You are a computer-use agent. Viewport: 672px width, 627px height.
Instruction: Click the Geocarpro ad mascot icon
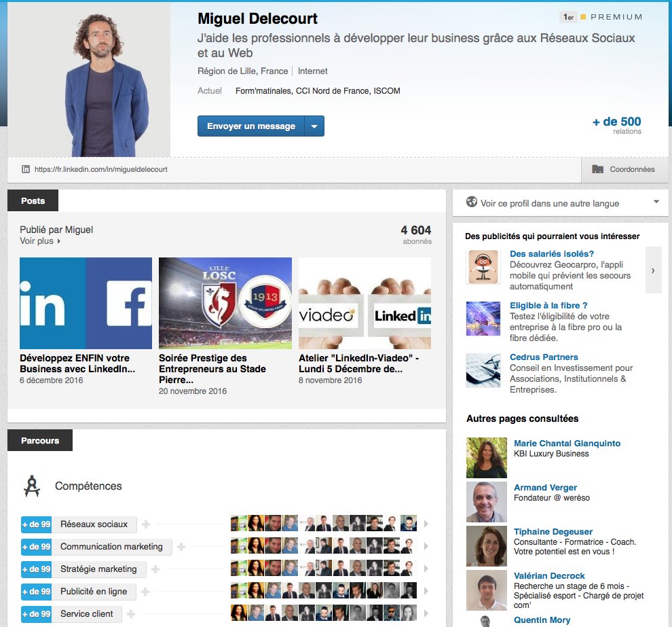pyautogui.click(x=483, y=267)
